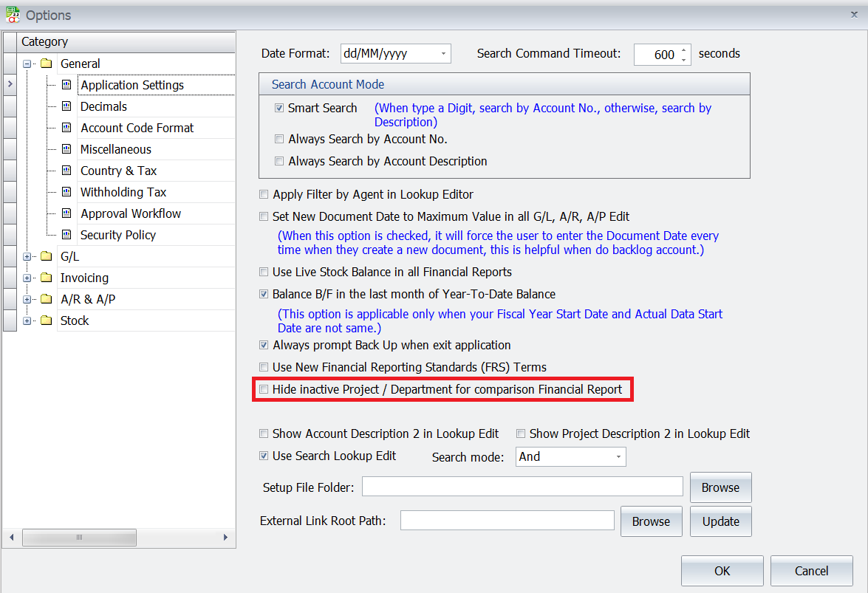Tick Always Search by Account No.
This screenshot has width=868, height=593.
279,139
